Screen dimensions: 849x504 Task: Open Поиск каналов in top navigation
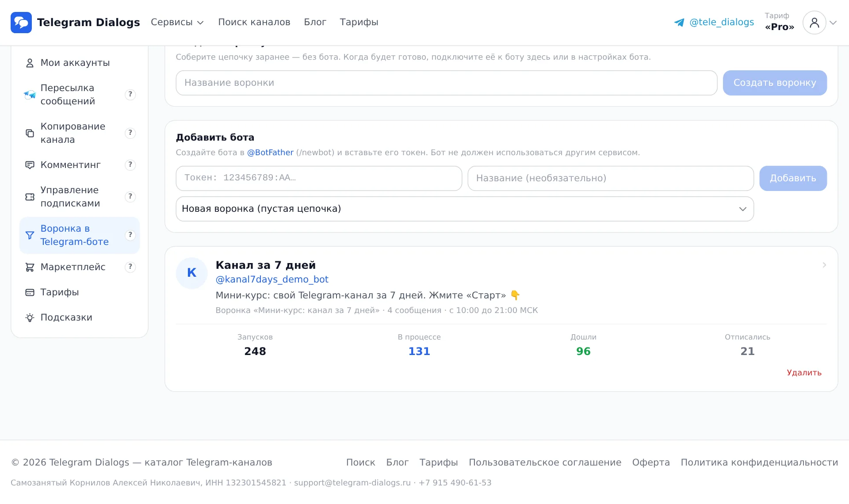tap(254, 22)
